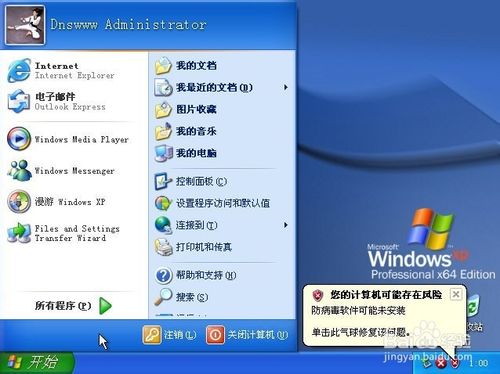The width and height of the screenshot is (500, 374).
Task: Click the 设置程序访问和默认值 icon
Action: (163, 203)
